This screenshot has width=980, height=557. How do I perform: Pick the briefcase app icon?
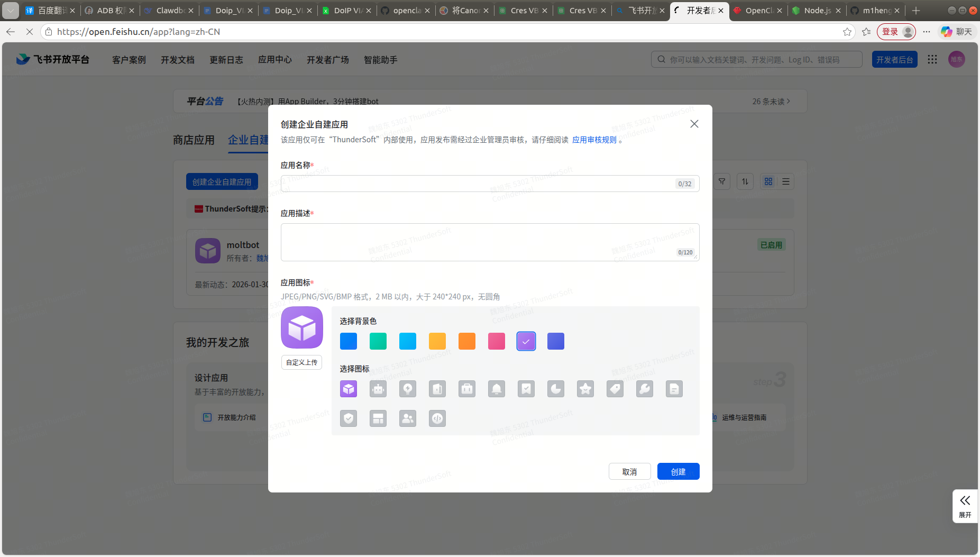click(x=466, y=389)
